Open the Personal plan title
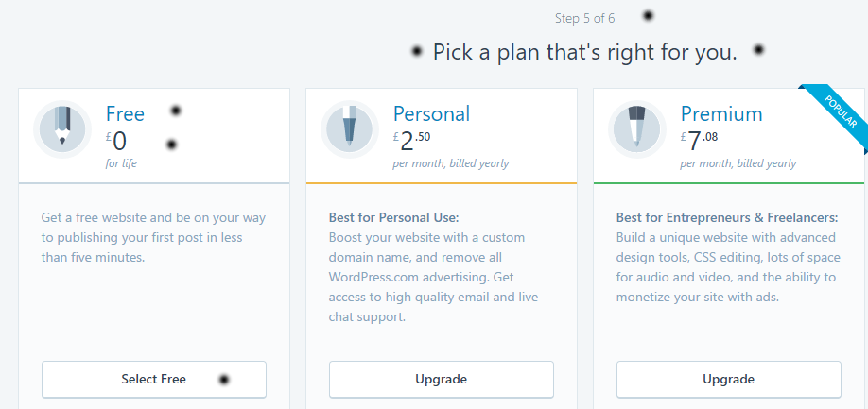This screenshot has height=409, width=868. [x=431, y=114]
